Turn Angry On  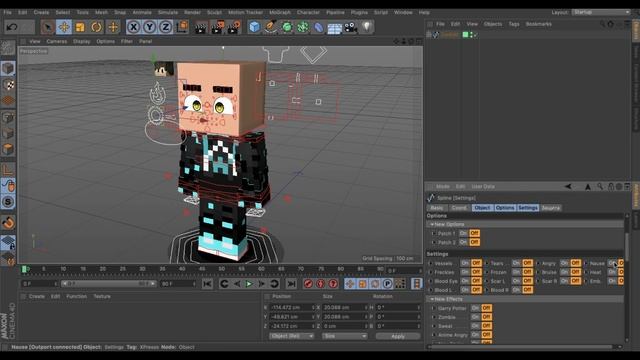564,263
